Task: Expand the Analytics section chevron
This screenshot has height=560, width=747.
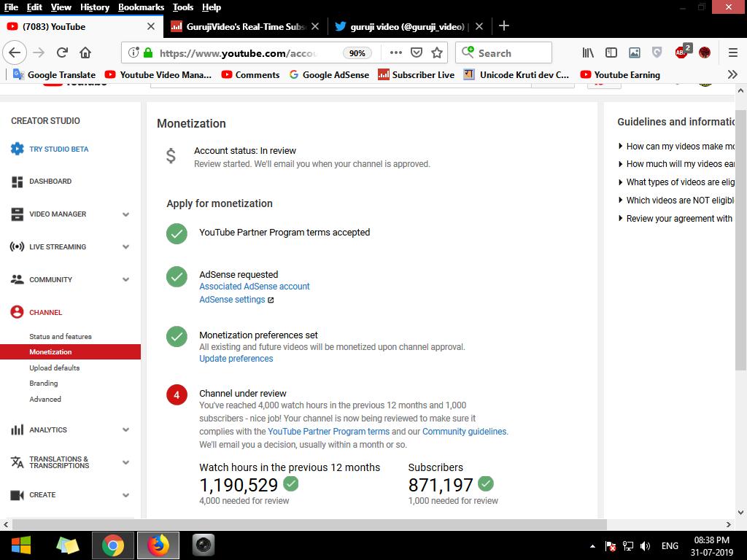Action: [x=125, y=429]
